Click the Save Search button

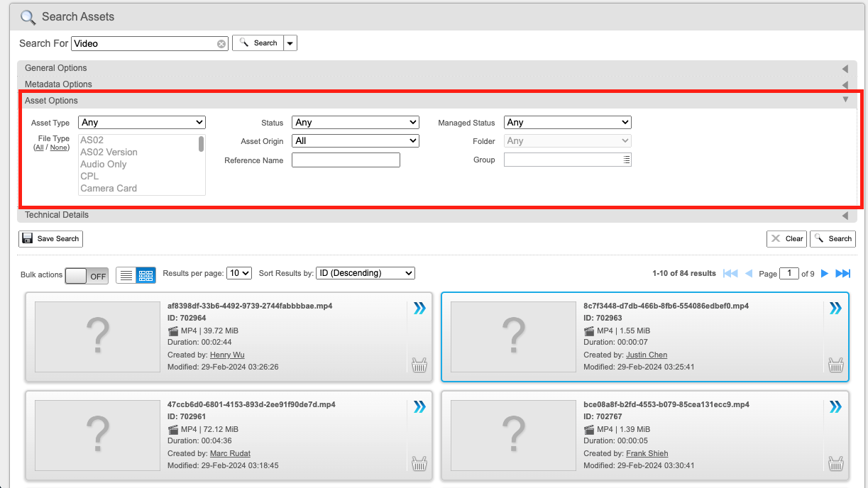(x=50, y=239)
